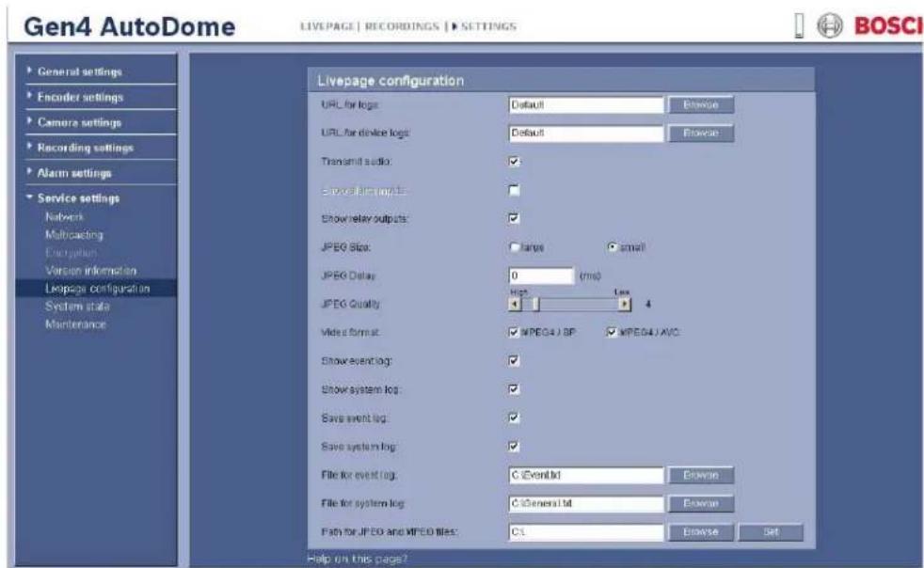The width and height of the screenshot is (924, 568).
Task: Open Multicasting under Service settings
Action: [74, 234]
